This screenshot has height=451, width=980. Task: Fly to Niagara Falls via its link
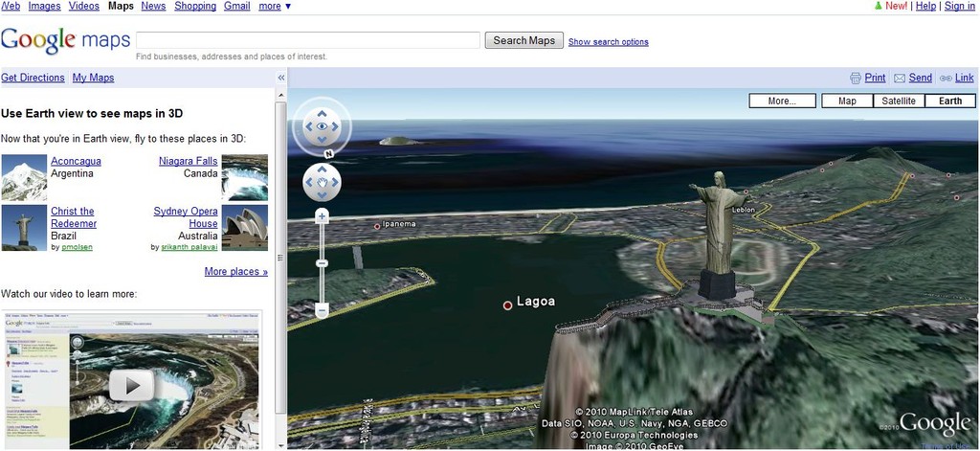coord(189,161)
